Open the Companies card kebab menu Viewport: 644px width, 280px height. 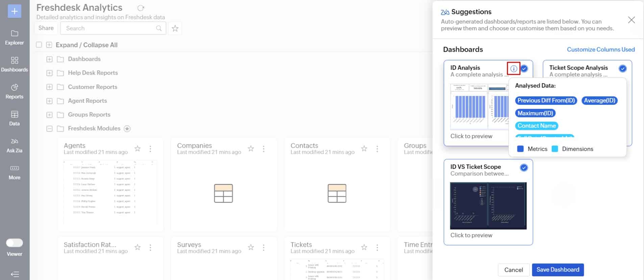[x=264, y=148]
